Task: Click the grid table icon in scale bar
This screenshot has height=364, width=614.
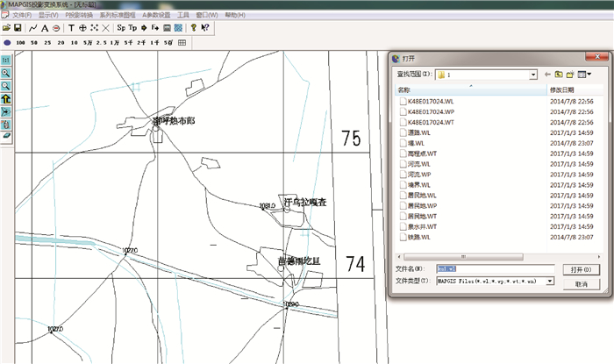Action: [182, 42]
